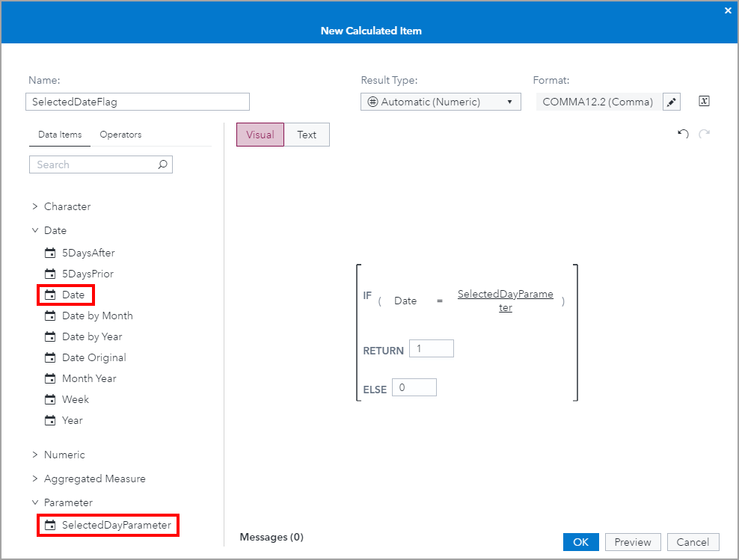739x560 pixels.
Task: Click the calendar icon beside SelectedDayParameter
Action: (x=51, y=525)
